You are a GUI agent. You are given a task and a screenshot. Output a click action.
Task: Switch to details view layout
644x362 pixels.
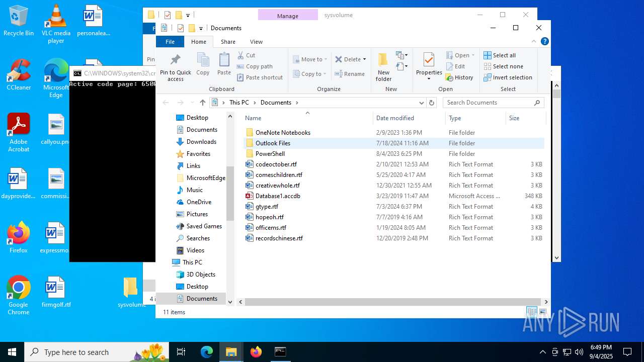coord(532,312)
